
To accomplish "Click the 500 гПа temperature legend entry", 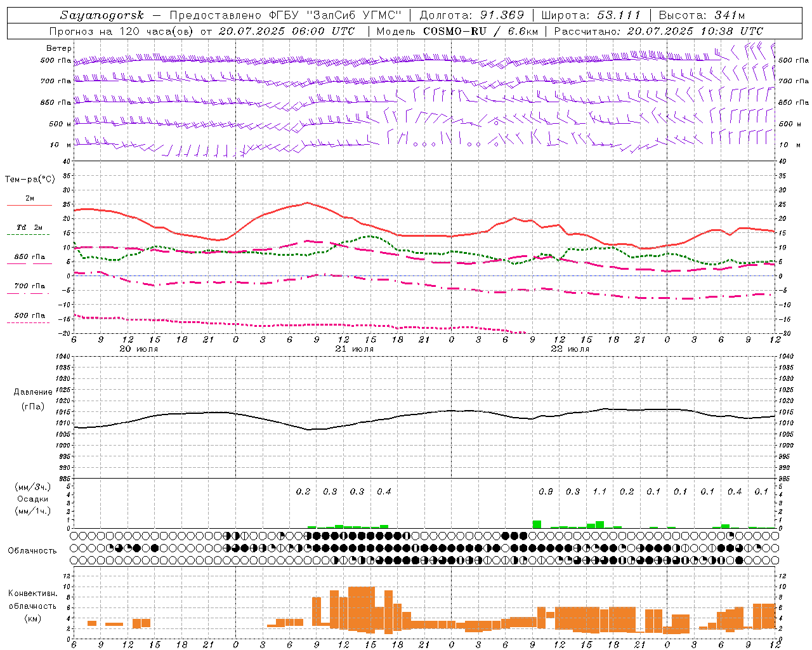I will click(x=30, y=315).
